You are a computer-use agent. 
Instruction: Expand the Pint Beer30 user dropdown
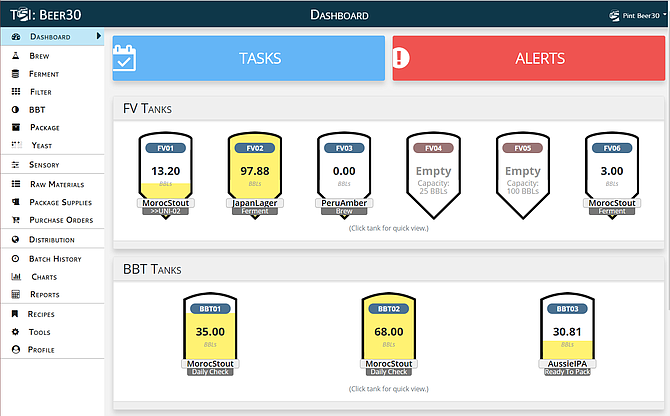pyautogui.click(x=638, y=15)
